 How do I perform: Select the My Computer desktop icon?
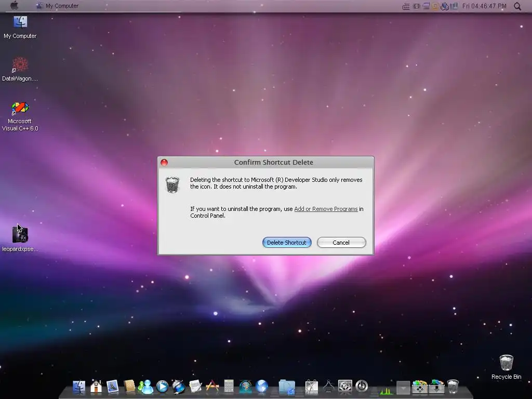pyautogui.click(x=20, y=27)
